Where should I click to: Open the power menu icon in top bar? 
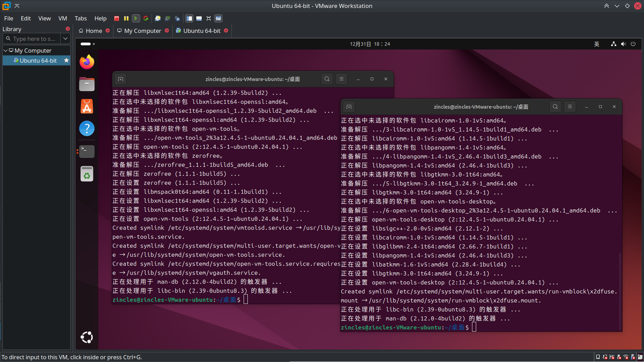(x=633, y=44)
